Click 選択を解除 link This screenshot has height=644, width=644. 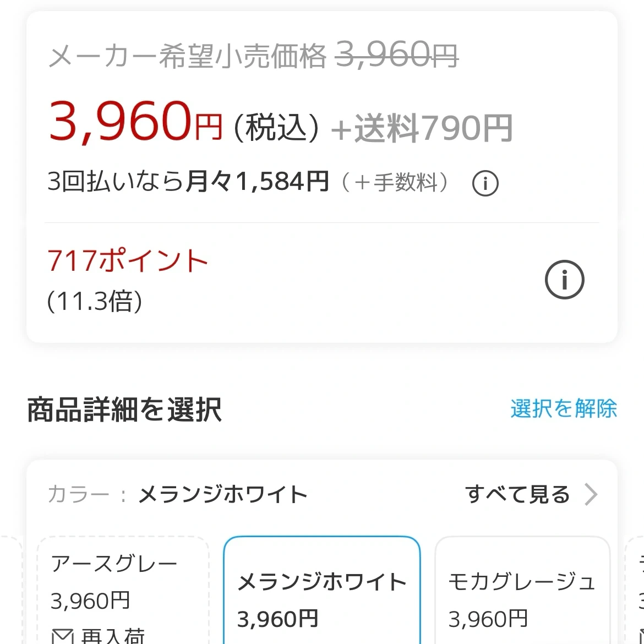[x=564, y=408]
